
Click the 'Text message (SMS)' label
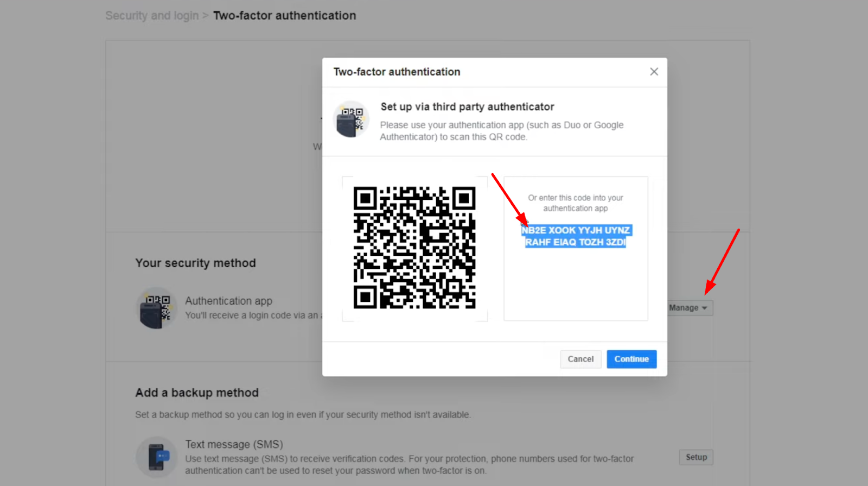[x=234, y=444]
